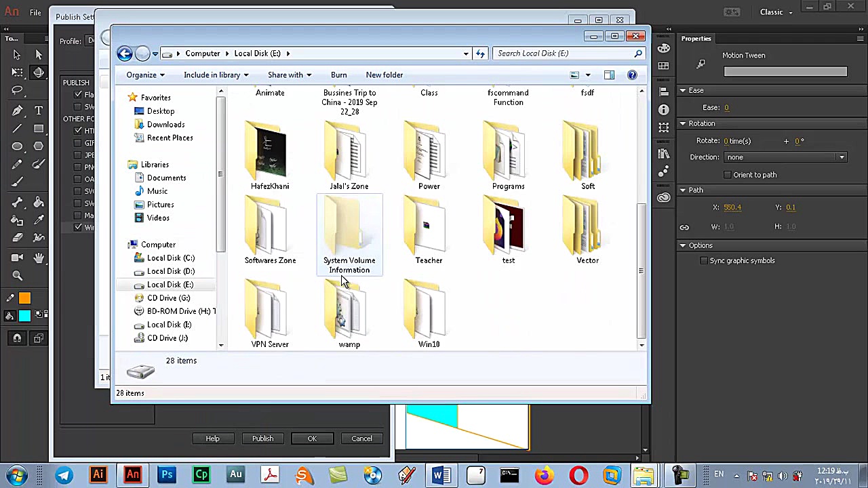The image size is (868, 488).
Task: Launch Adobe Animate from the taskbar
Action: (132, 474)
